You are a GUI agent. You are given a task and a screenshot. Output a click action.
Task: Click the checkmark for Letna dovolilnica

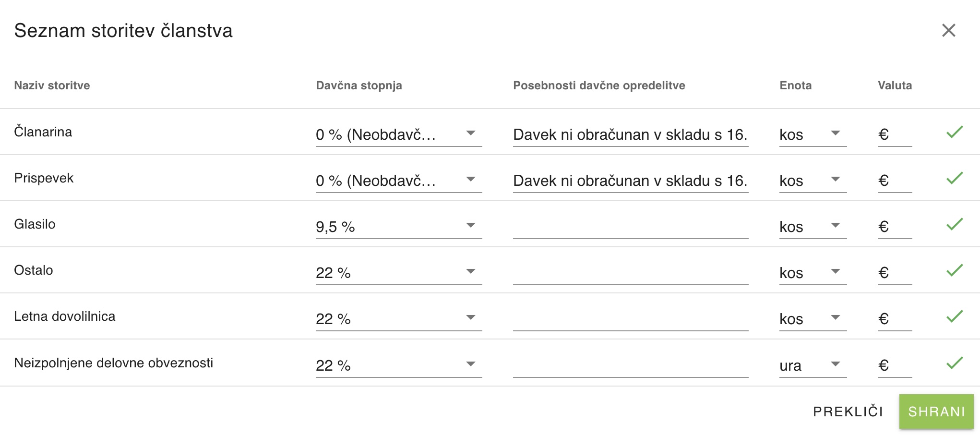tap(955, 316)
